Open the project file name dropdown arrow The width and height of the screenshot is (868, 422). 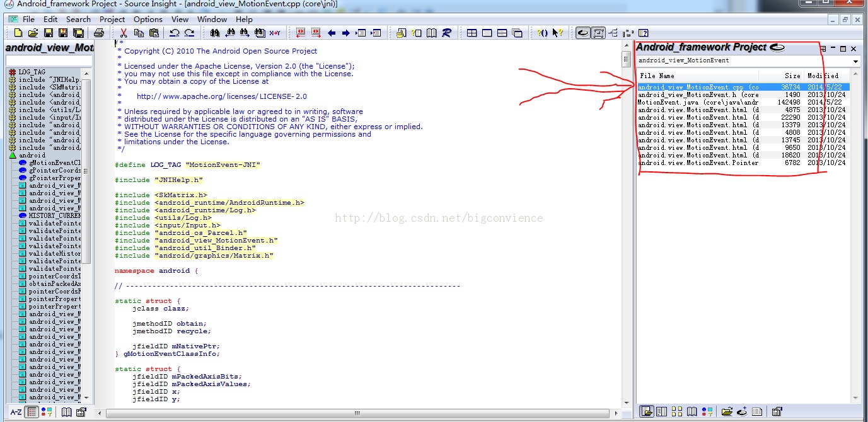pos(855,61)
